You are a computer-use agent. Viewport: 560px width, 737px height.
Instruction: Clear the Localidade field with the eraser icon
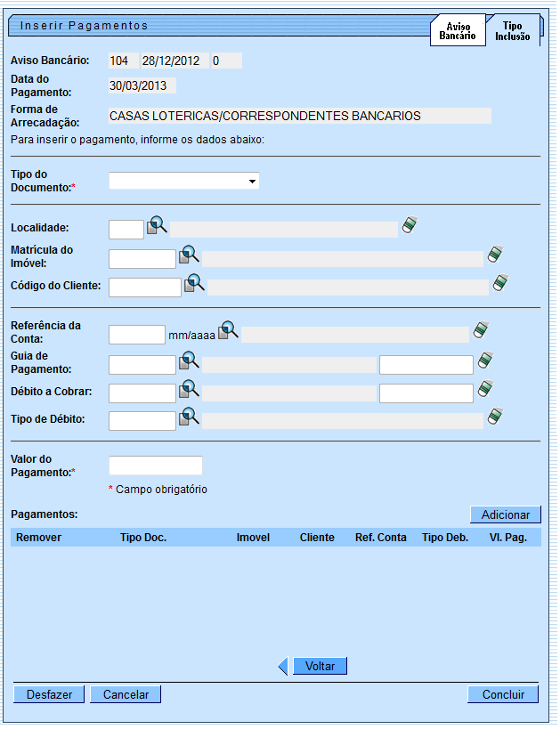[409, 225]
